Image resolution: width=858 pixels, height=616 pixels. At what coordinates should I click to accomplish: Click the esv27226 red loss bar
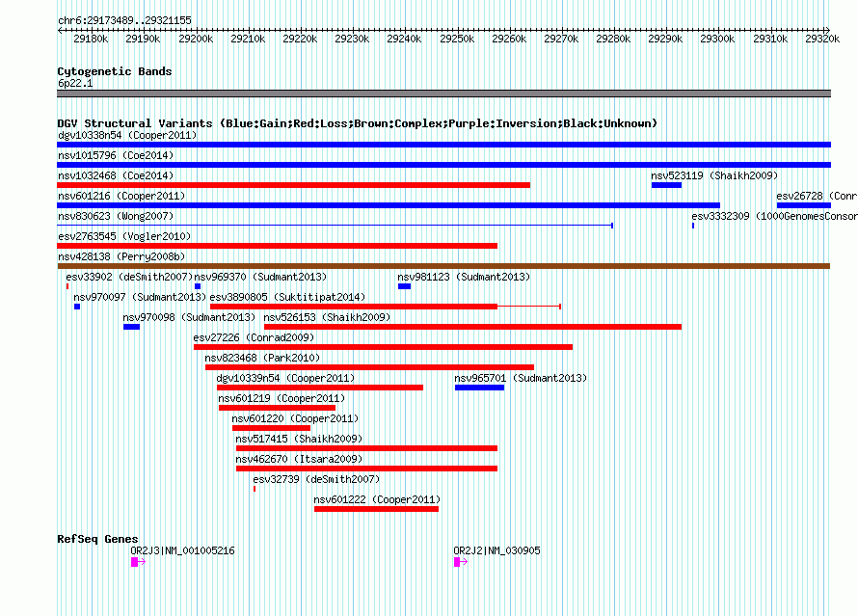point(383,347)
